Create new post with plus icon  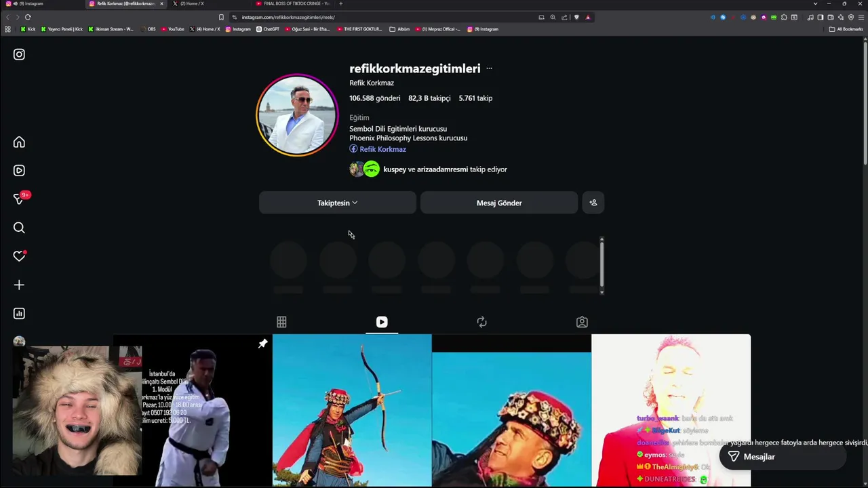[x=19, y=285]
